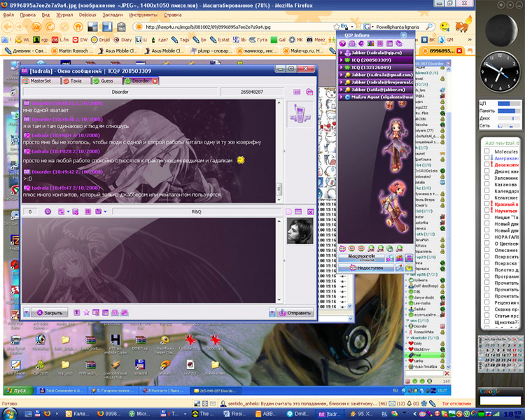
Task: Check the Molecules task checkbox
Action: click(x=486, y=151)
